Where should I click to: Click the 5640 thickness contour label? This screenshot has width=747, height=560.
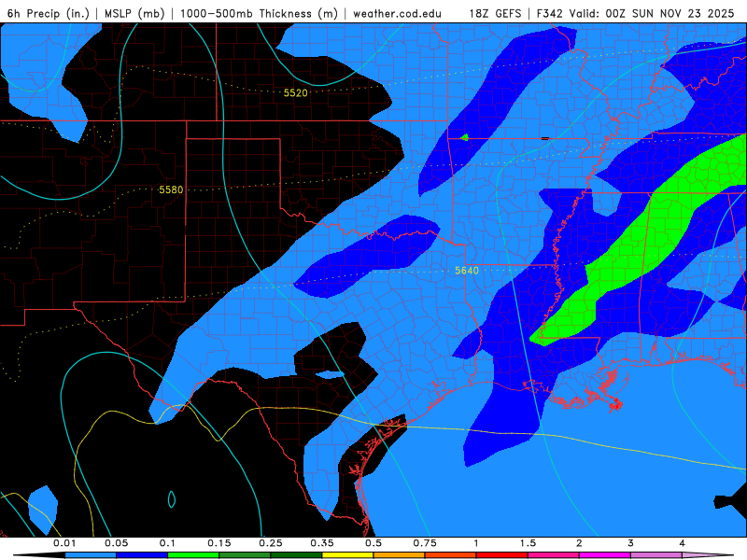pos(466,271)
